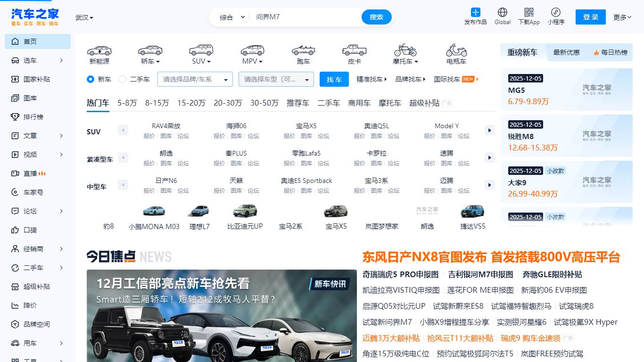
Task: Open the 直播 live section in sidebar
Action: (x=28, y=173)
